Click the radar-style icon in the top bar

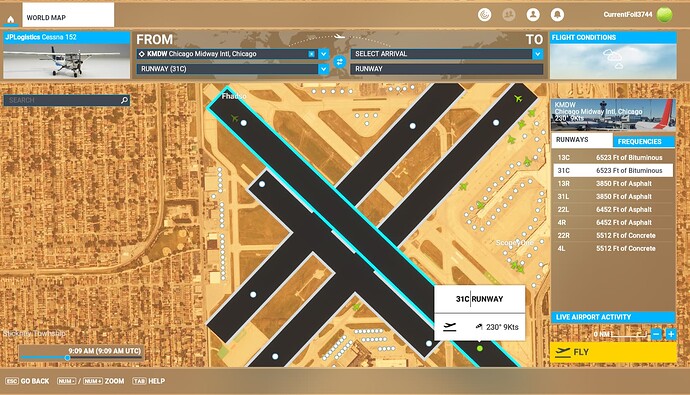484,15
